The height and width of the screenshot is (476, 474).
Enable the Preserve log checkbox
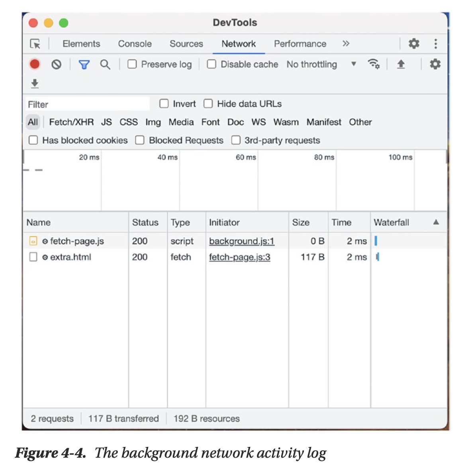coord(132,64)
